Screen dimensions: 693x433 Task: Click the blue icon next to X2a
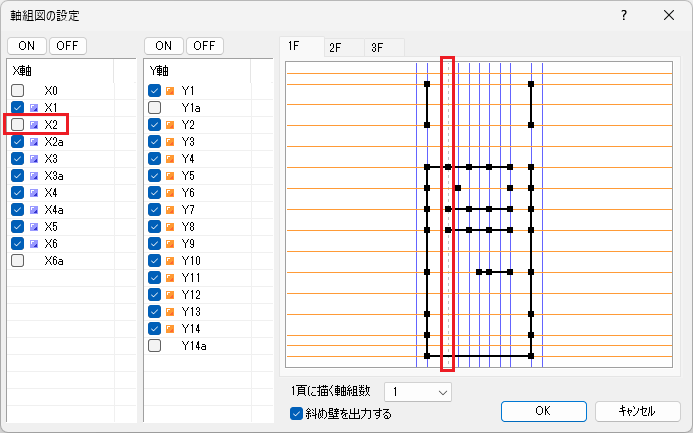pos(35,142)
